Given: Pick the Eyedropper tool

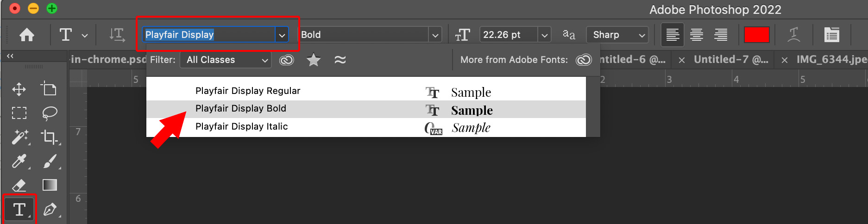Looking at the screenshot, I should tap(19, 161).
